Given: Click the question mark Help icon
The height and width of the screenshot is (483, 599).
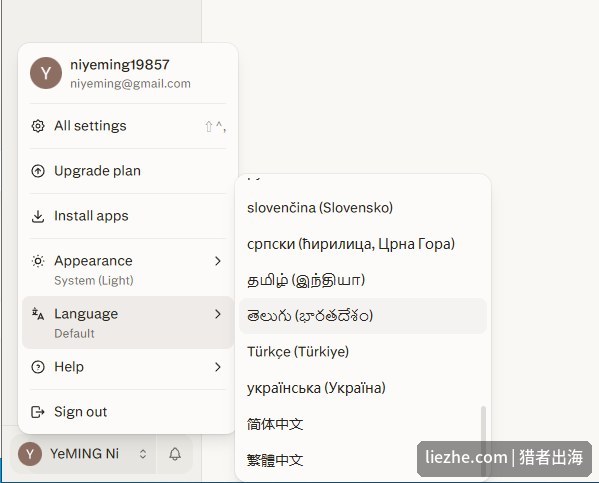Looking at the screenshot, I should tap(38, 367).
